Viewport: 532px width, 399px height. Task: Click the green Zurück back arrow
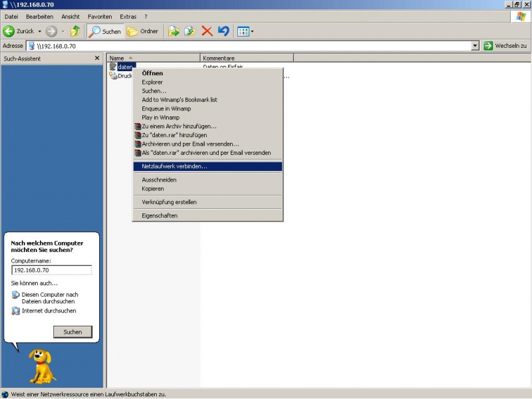pyautogui.click(x=9, y=31)
